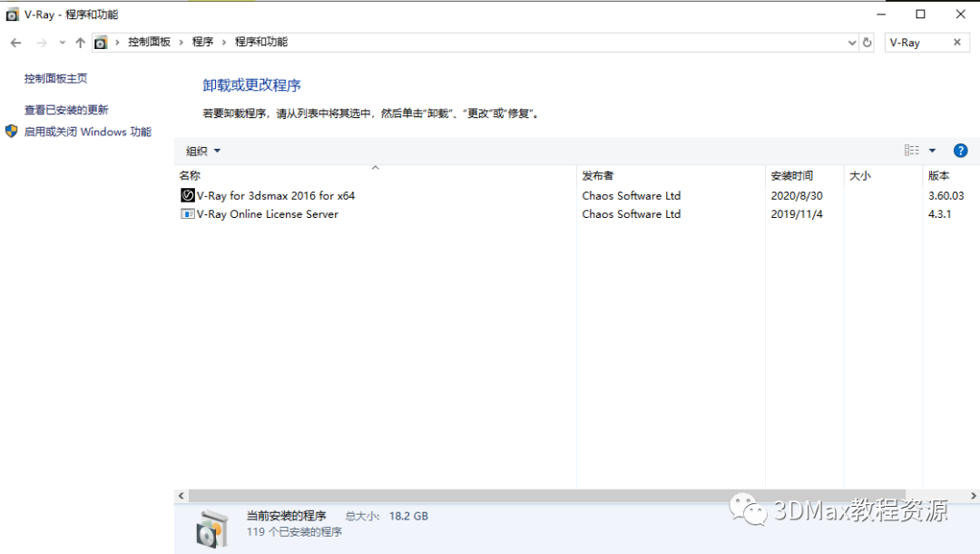Click the title bar window icon
This screenshot has height=554, width=980.
pos(12,15)
